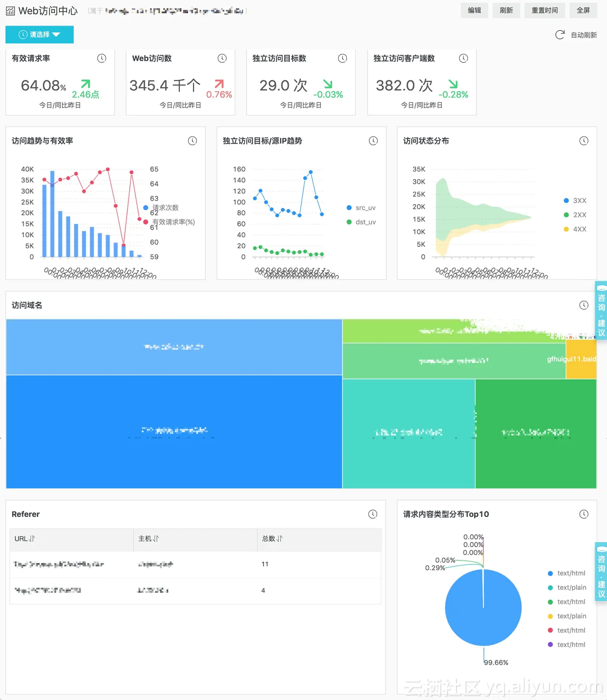The height and width of the screenshot is (700, 607).
Task: Sort Referer table by URL column
Action: tap(32, 539)
